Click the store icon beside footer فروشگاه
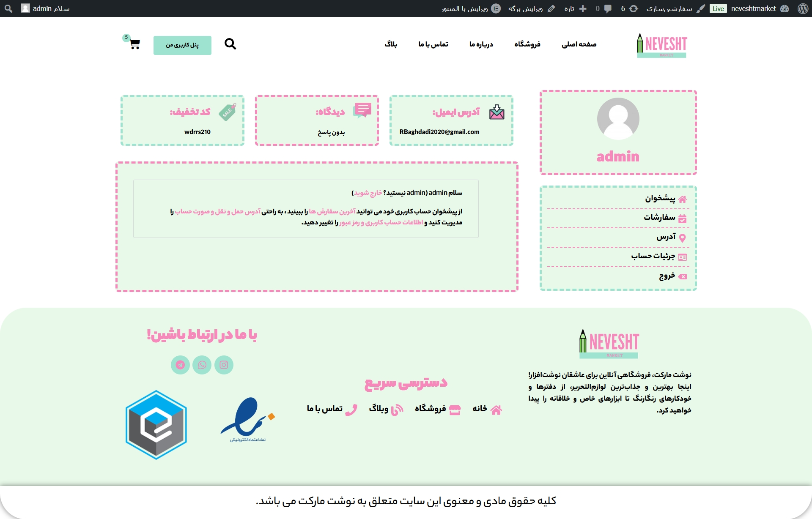The height and width of the screenshot is (519, 812). pos(455,410)
